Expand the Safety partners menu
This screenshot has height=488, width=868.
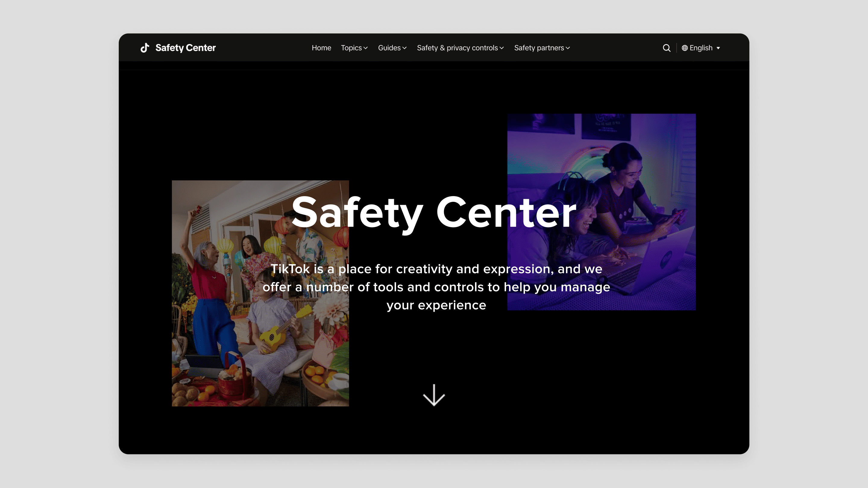coord(542,48)
